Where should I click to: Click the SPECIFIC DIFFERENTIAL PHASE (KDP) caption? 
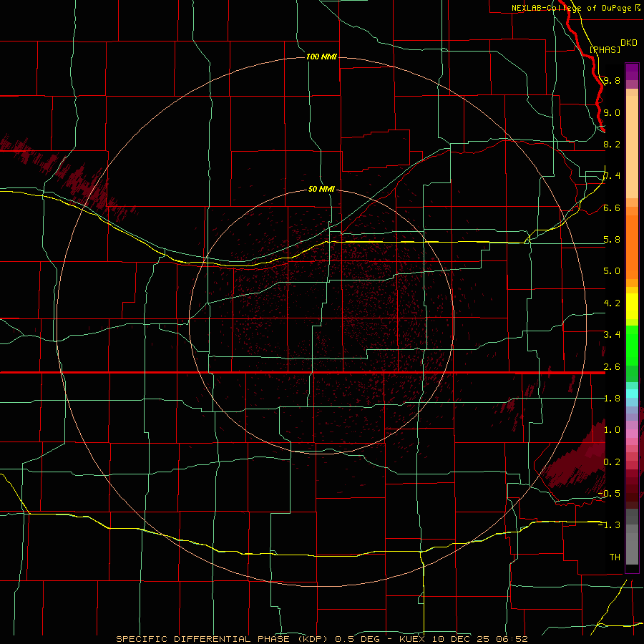(x=222, y=639)
